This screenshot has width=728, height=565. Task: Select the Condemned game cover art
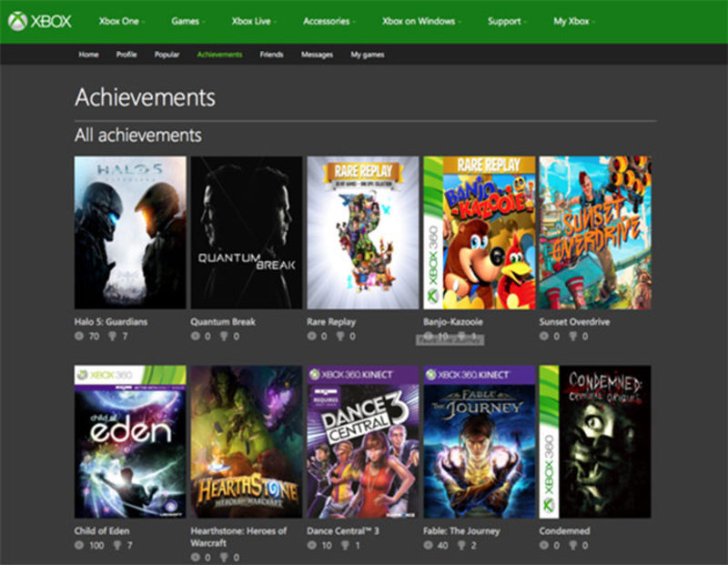(595, 441)
